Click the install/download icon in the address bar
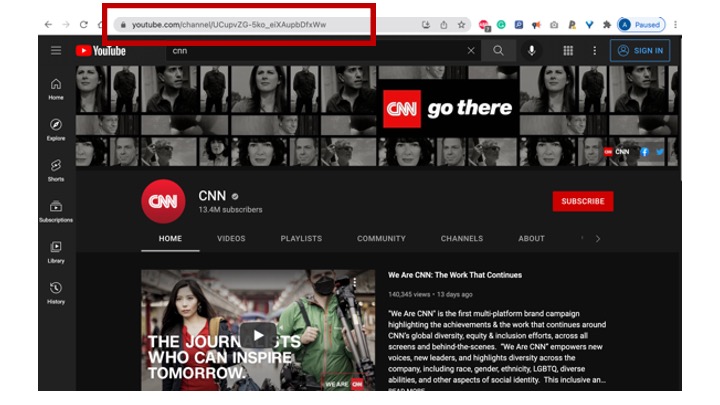The height and width of the screenshot is (405, 720). coord(426,25)
